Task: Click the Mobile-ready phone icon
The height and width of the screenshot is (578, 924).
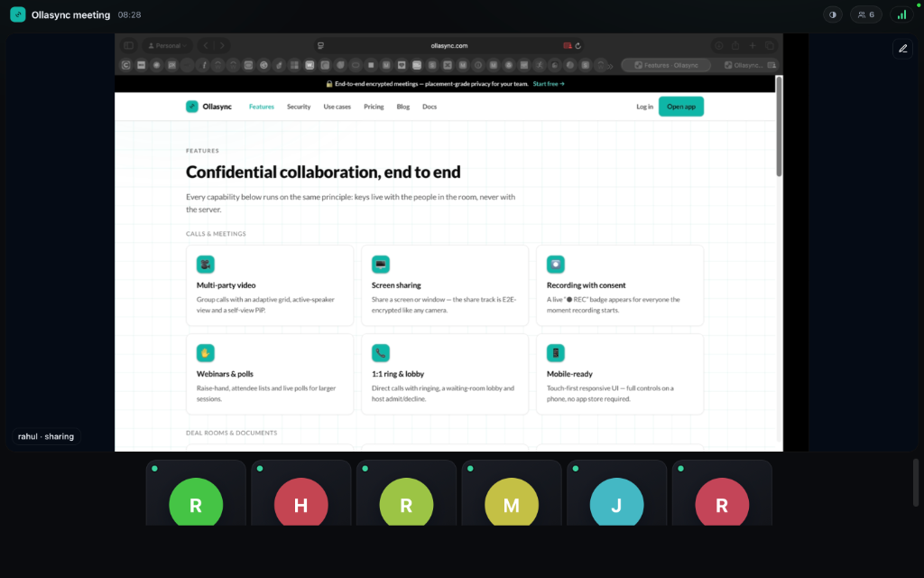Action: pos(556,353)
